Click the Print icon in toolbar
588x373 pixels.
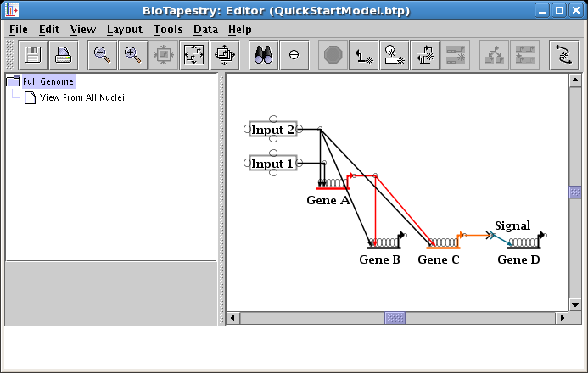[63, 54]
